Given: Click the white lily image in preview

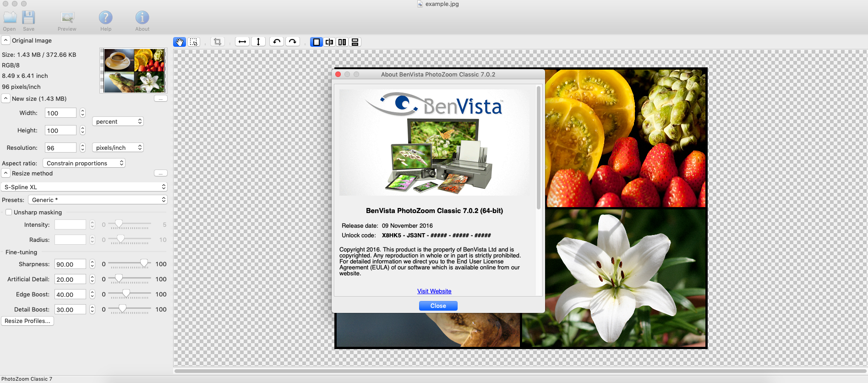Looking at the screenshot, I should pos(614,277).
